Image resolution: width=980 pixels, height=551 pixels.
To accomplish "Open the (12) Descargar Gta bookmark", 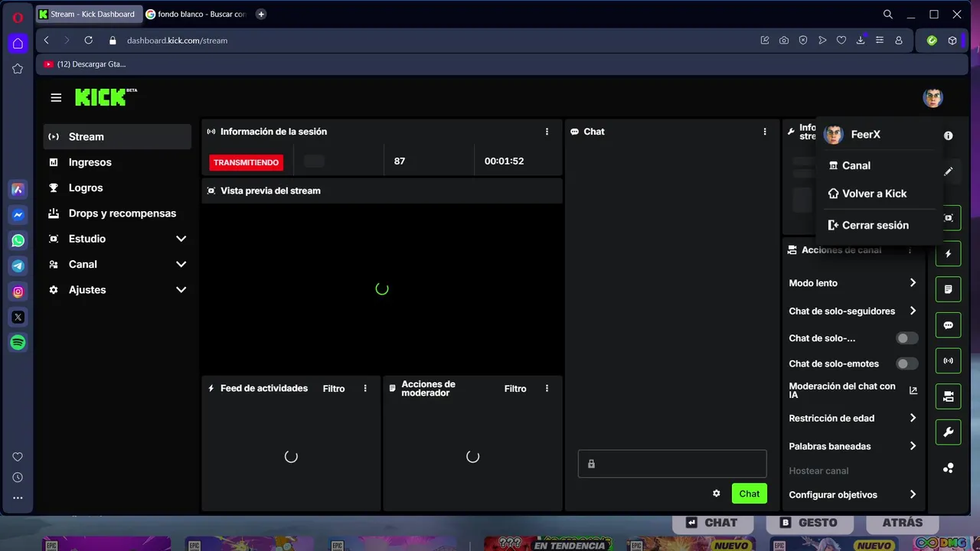I will pos(85,64).
